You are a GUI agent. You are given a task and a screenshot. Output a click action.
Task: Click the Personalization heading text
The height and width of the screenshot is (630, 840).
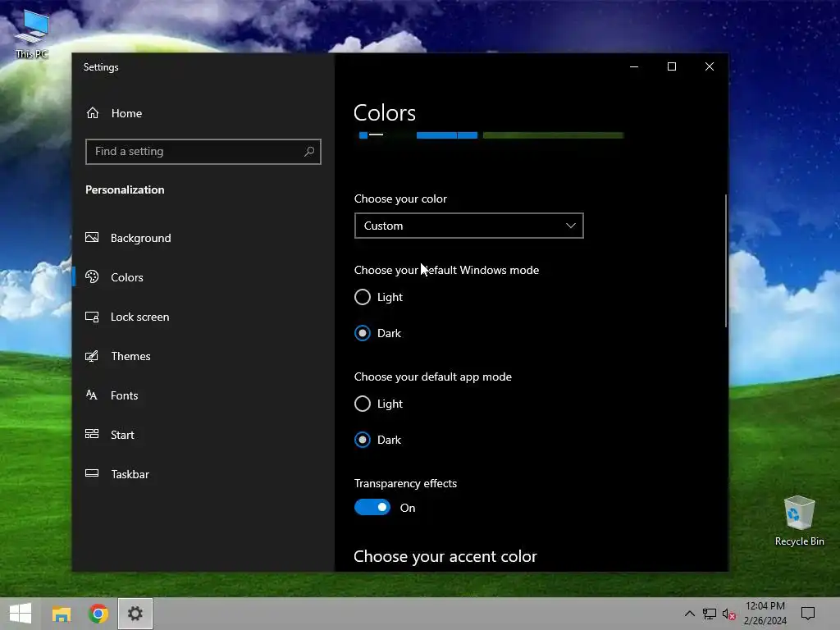coord(125,189)
